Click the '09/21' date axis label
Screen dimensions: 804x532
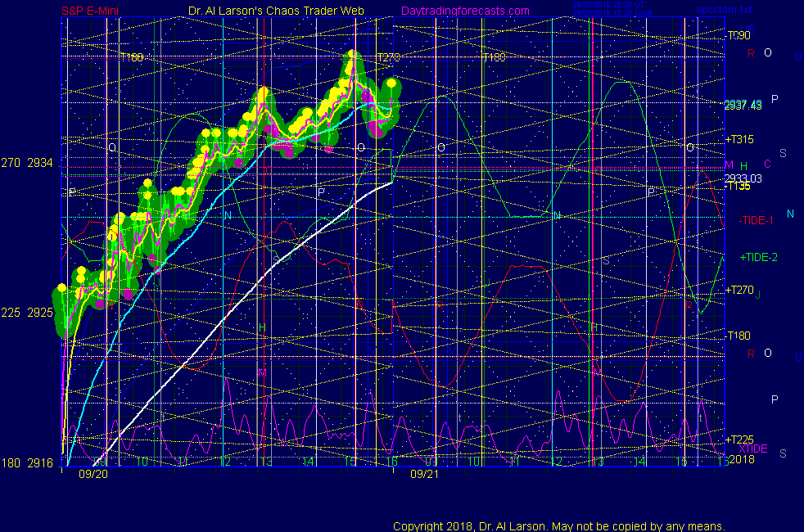425,474
